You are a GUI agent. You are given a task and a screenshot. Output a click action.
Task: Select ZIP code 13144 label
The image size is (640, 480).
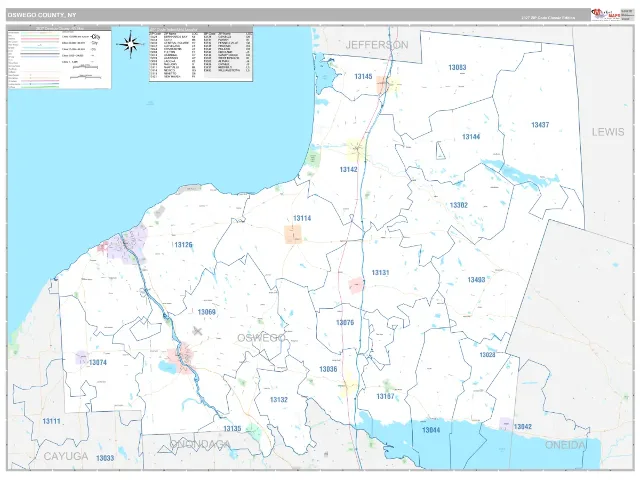point(471,137)
